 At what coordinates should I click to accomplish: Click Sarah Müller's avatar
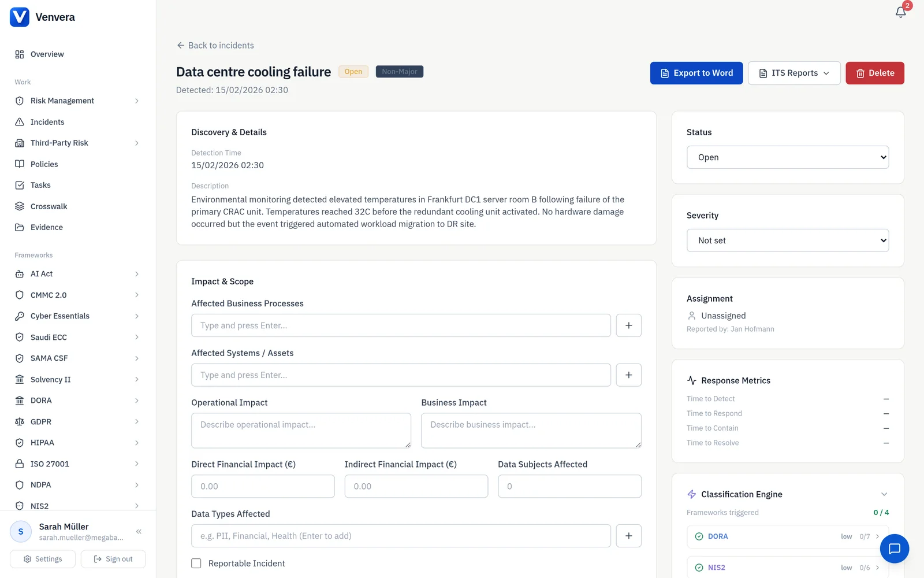(21, 532)
